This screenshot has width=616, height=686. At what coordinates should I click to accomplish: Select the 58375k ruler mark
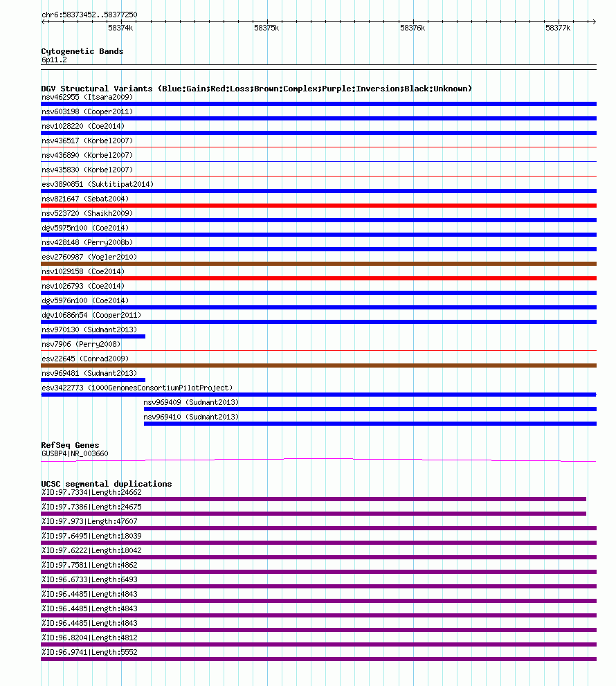coord(266,28)
